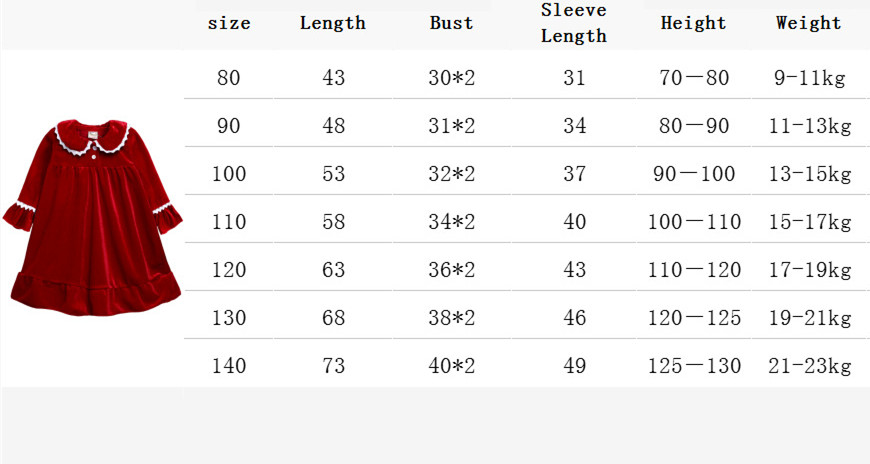Select size 140 in the size column
This screenshot has width=870, height=464.
pyautogui.click(x=229, y=366)
